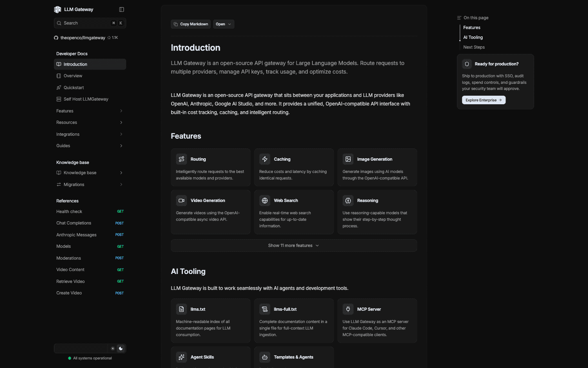This screenshot has height=368, width=588.
Task: Click the Introduction book icon in sidebar
Action: tap(59, 64)
